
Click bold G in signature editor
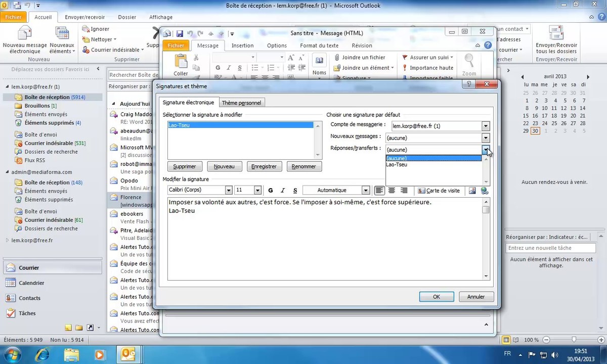(x=271, y=191)
